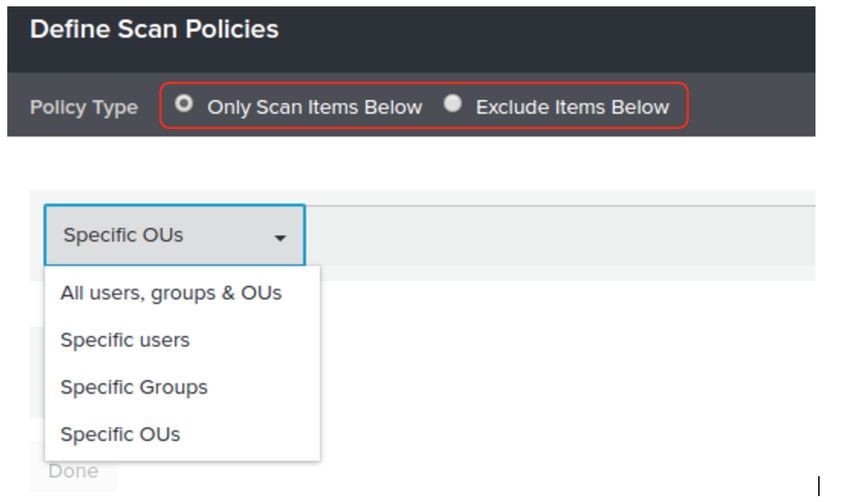This screenshot has width=850, height=502.
Task: Select the Exclude Items Below radio button
Action: point(453,103)
